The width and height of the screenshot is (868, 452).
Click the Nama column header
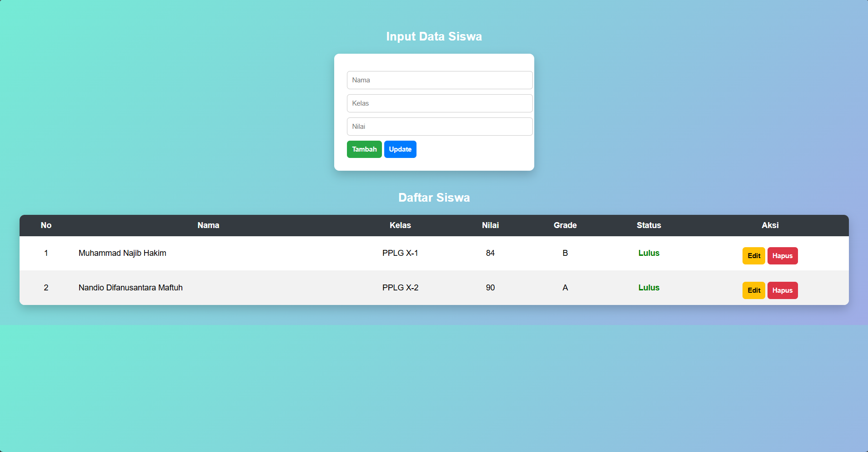208,225
